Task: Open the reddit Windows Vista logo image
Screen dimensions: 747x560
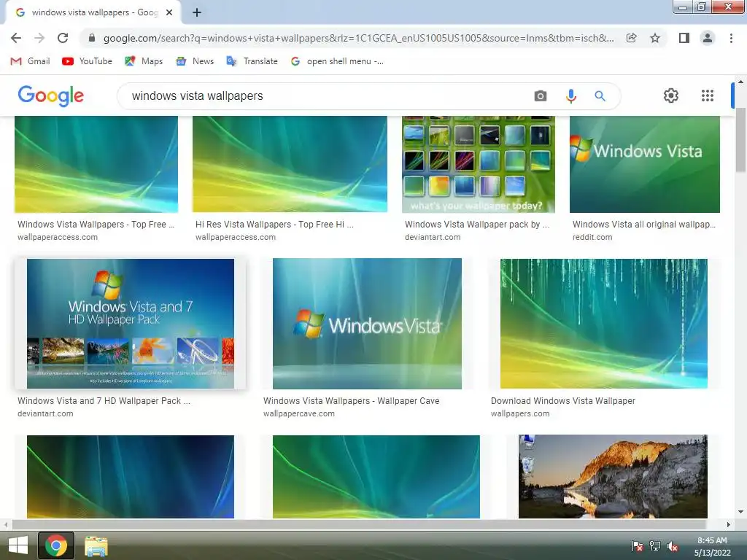Action: (645, 164)
